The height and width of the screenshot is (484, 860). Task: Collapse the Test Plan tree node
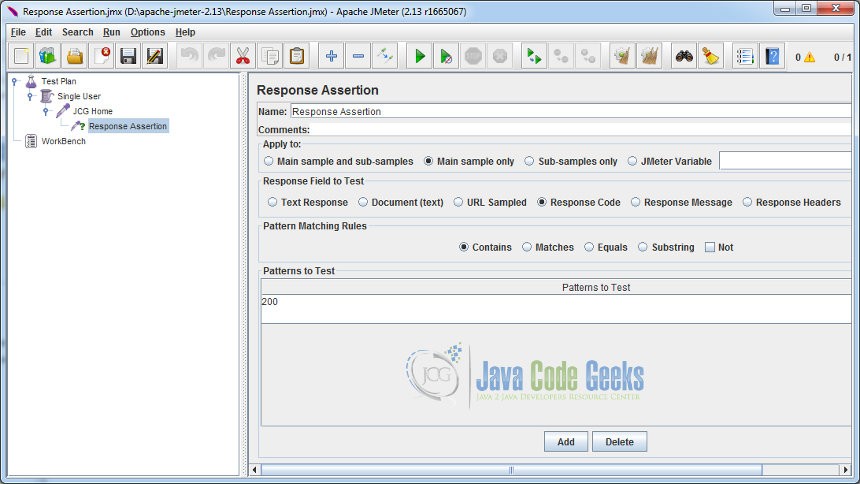point(15,81)
